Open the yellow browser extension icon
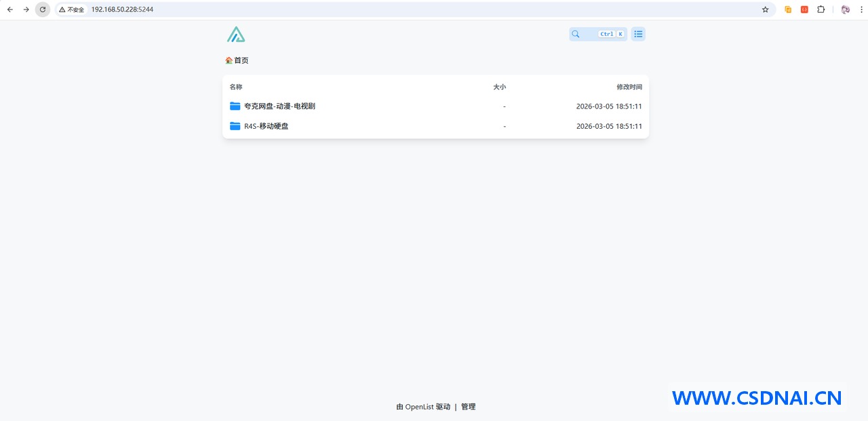 788,9
